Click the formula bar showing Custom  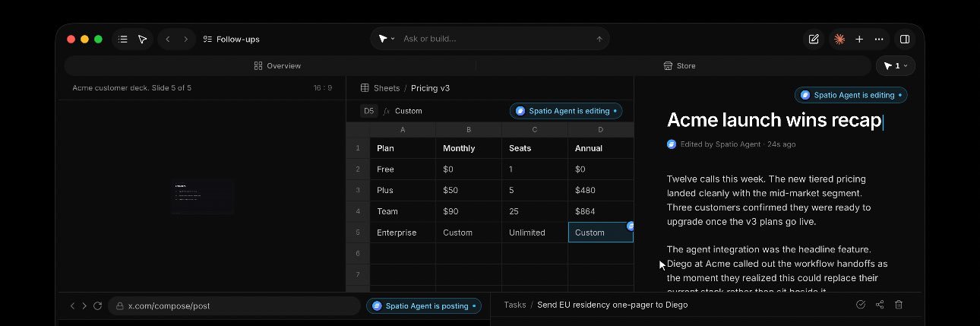click(x=409, y=111)
